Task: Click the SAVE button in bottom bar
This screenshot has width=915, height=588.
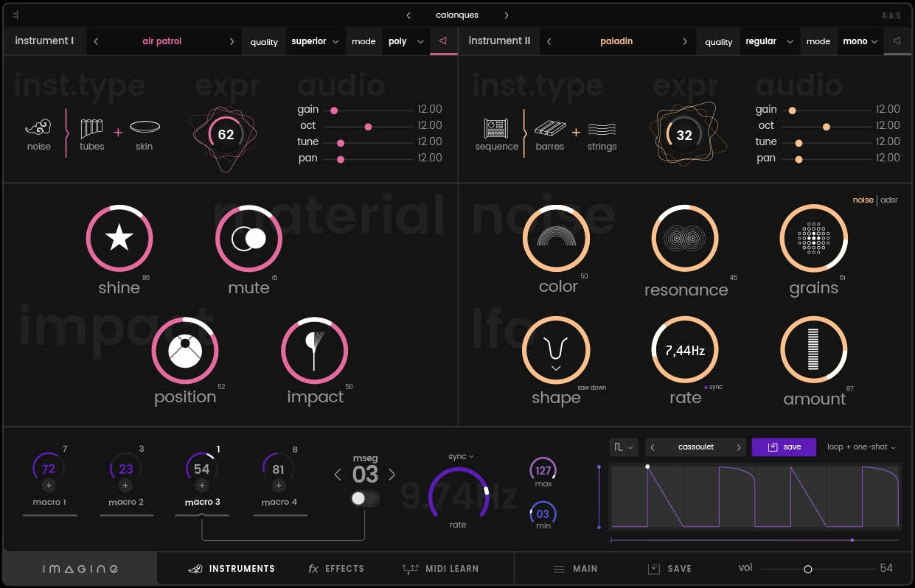Action: (669, 569)
